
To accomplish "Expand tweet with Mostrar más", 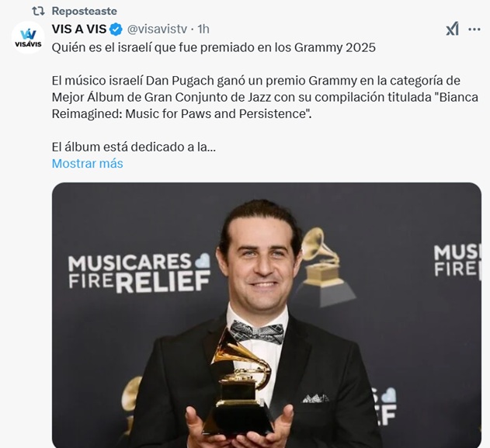I will coord(88,163).
